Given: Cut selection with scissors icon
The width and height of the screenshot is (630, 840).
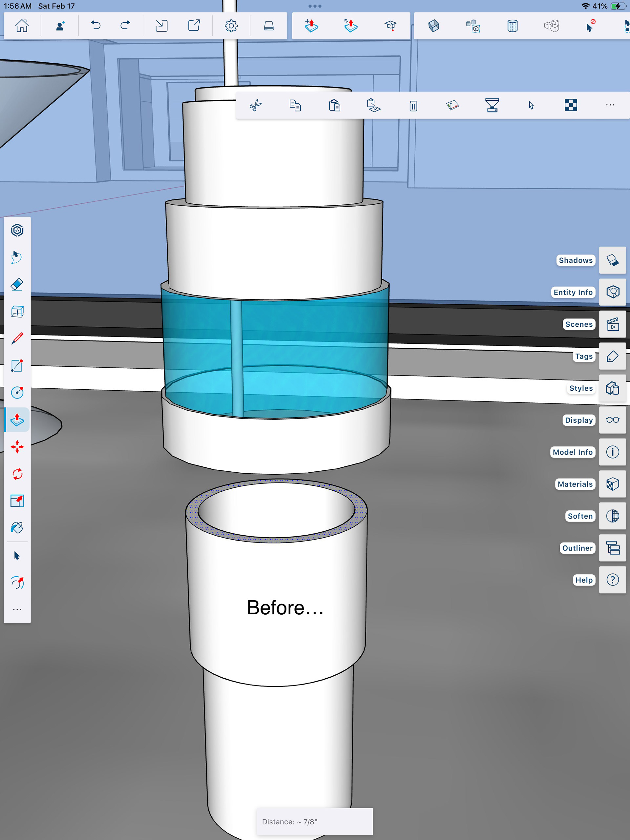Looking at the screenshot, I should 256,105.
